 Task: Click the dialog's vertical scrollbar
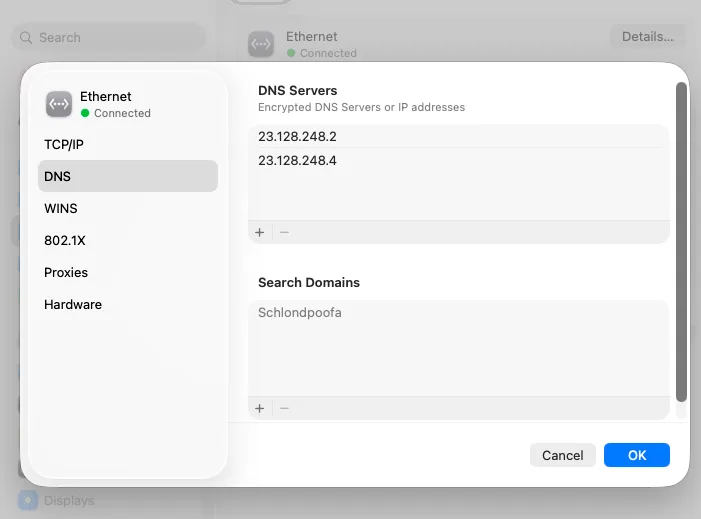point(681,242)
